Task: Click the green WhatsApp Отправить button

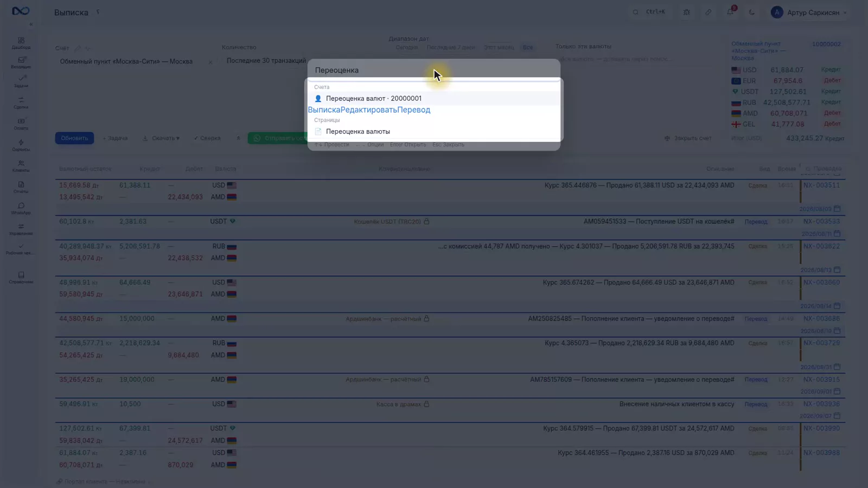Action: click(x=278, y=138)
